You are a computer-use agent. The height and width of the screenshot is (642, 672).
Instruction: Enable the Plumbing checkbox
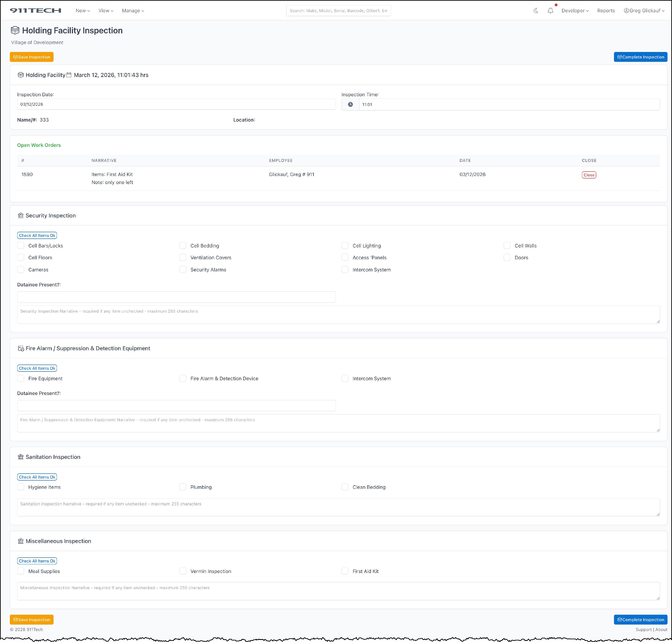tap(183, 487)
